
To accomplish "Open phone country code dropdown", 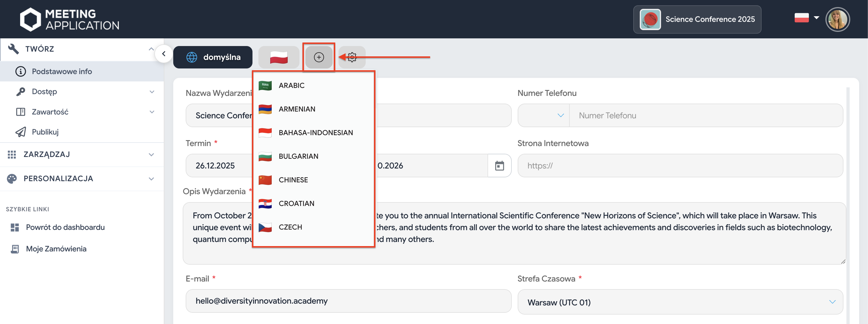I will 543,115.
